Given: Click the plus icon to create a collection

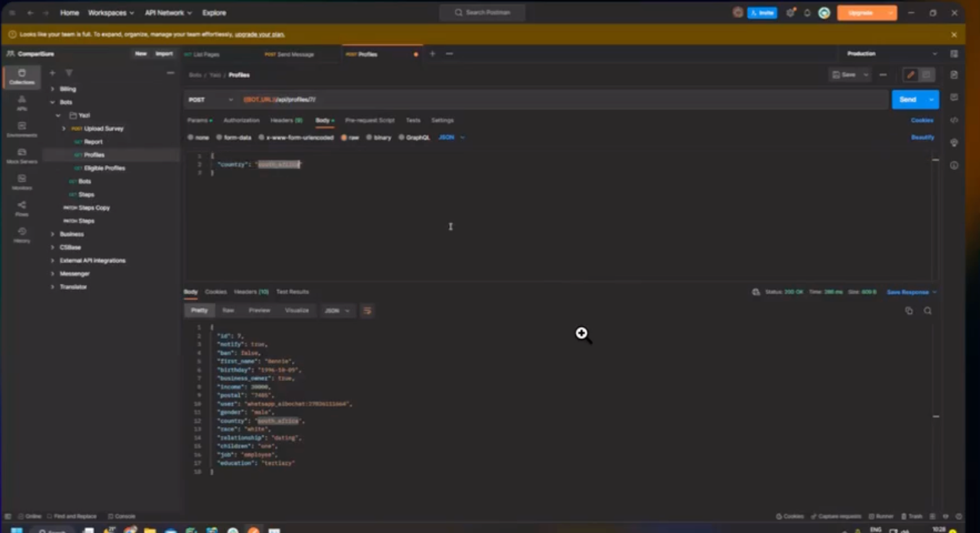Looking at the screenshot, I should [x=53, y=73].
